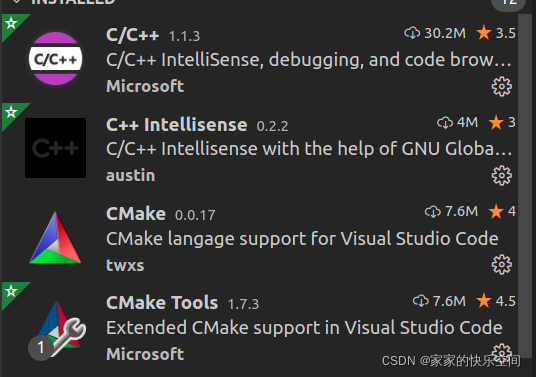Click the twxs publisher name

[x=125, y=265]
